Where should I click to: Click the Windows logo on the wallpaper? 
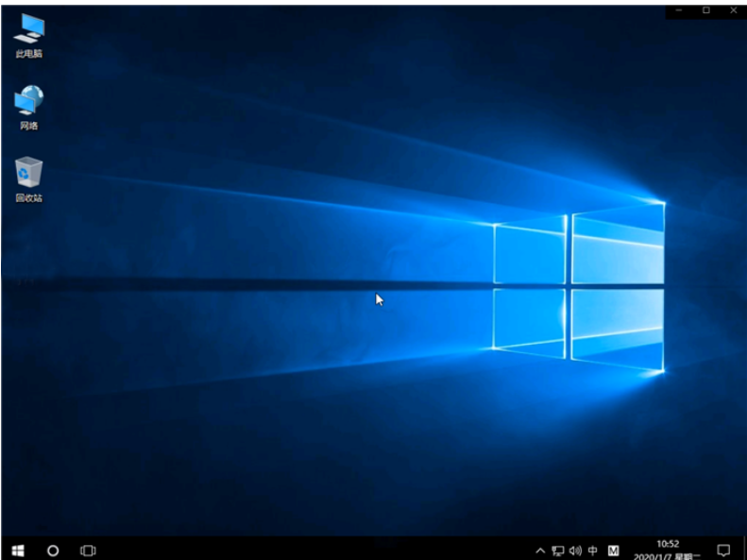[578, 286]
